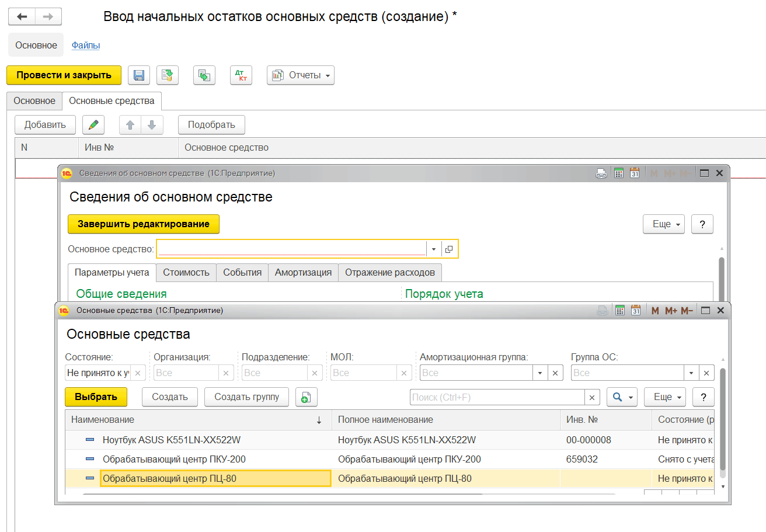766x532 pixels.
Task: Switch to the Основное document tab
Action: 34,100
